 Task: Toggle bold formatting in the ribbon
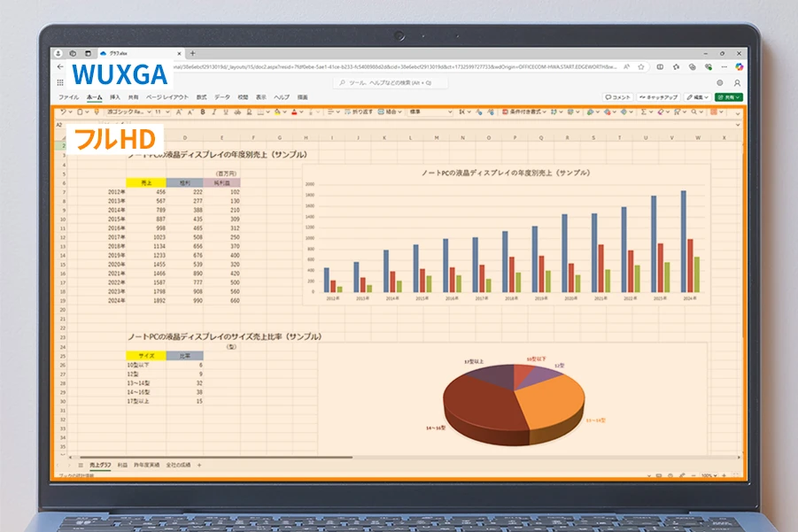click(202, 112)
